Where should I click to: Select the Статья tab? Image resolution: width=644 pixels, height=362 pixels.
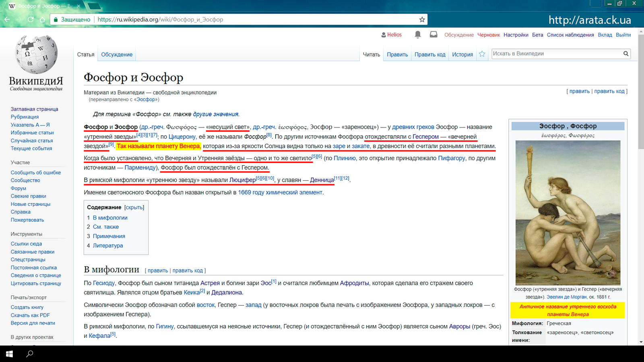click(x=86, y=54)
